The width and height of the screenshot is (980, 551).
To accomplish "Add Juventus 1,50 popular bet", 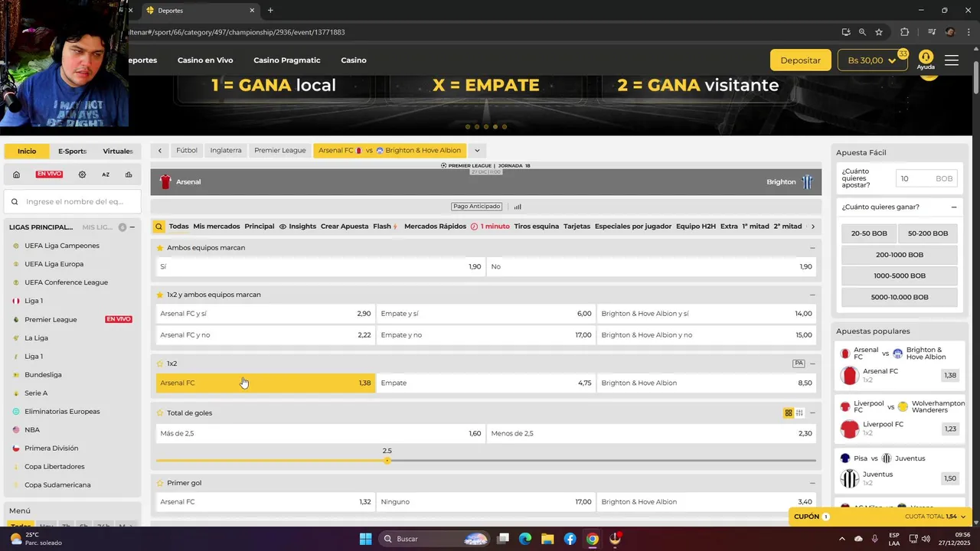I will (x=950, y=478).
